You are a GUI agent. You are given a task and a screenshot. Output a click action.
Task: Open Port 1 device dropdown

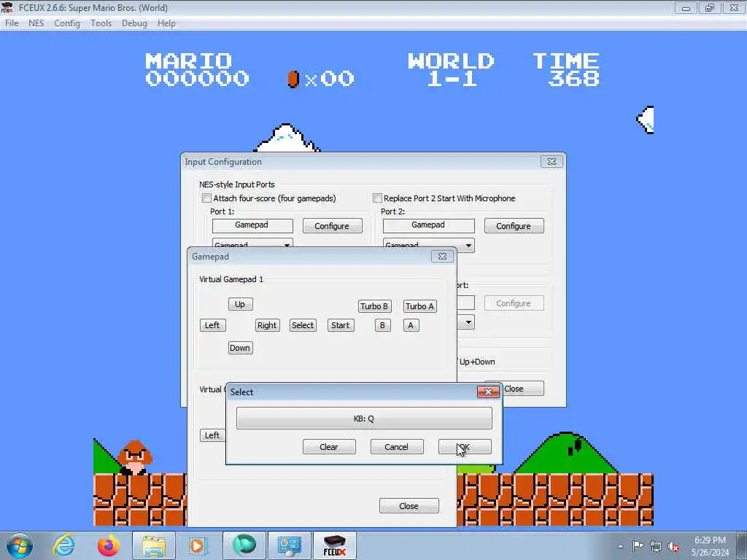[252, 244]
